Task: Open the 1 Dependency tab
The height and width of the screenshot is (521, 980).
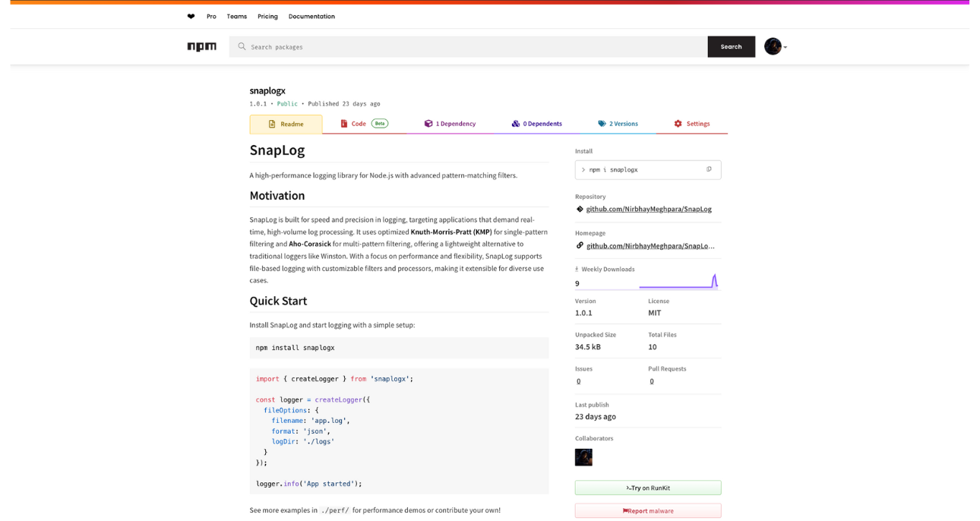Action: point(450,123)
